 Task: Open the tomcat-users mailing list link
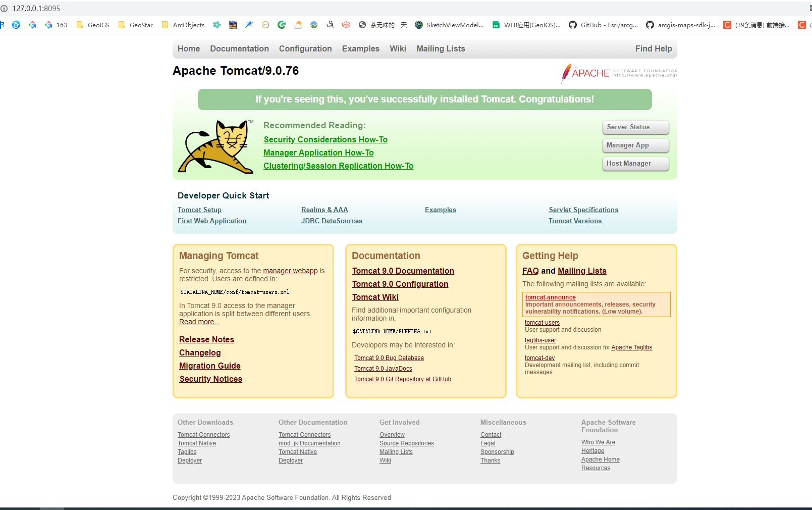pos(542,323)
